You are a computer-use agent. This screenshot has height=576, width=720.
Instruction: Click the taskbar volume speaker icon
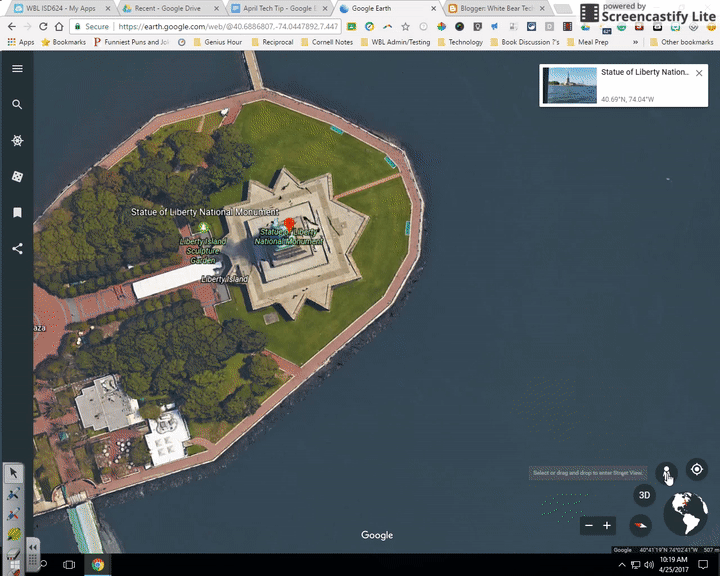[648, 565]
